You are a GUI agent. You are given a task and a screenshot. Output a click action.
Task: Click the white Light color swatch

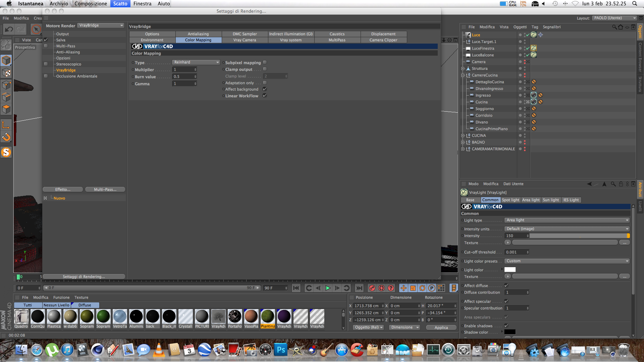510,270
